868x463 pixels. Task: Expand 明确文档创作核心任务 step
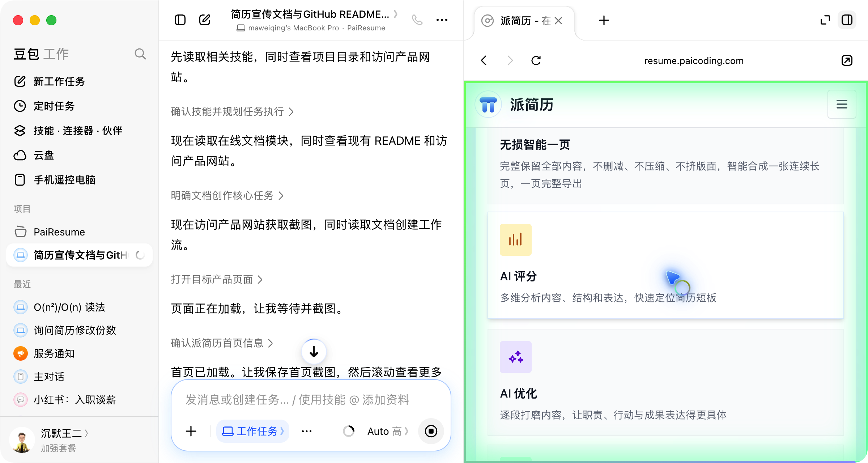click(227, 196)
